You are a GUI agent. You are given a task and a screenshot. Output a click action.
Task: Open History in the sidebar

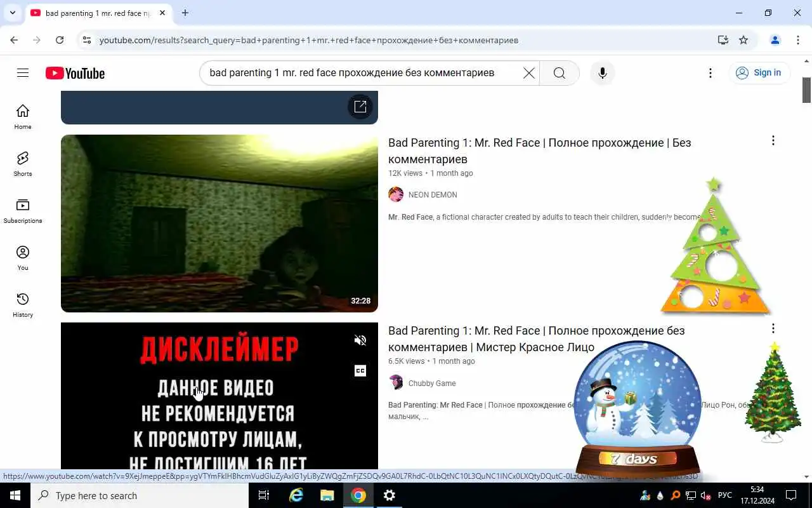point(23,305)
